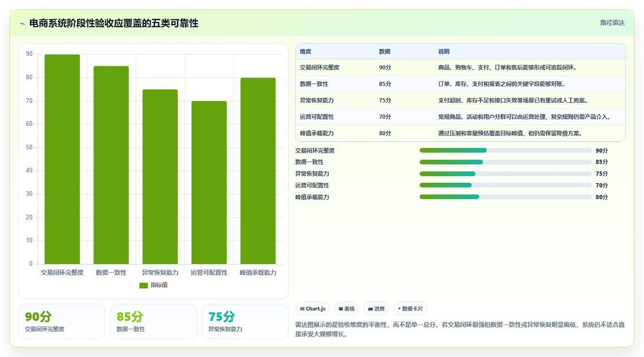This screenshot has width=644, height=357.
Task: Open the 90分 交易闭环完整度 data card
Action: click(61, 321)
